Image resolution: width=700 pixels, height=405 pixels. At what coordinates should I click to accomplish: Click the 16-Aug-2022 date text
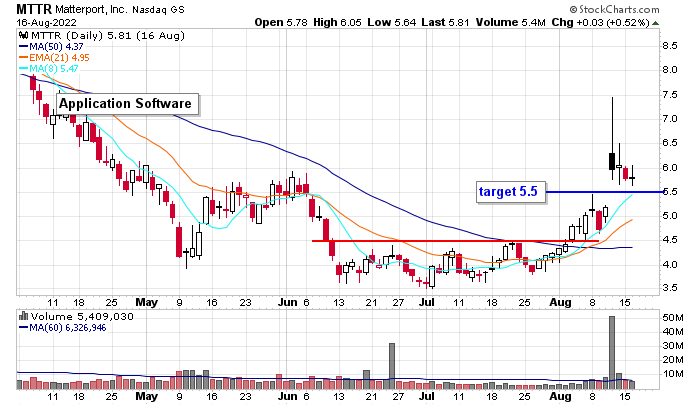46,22
